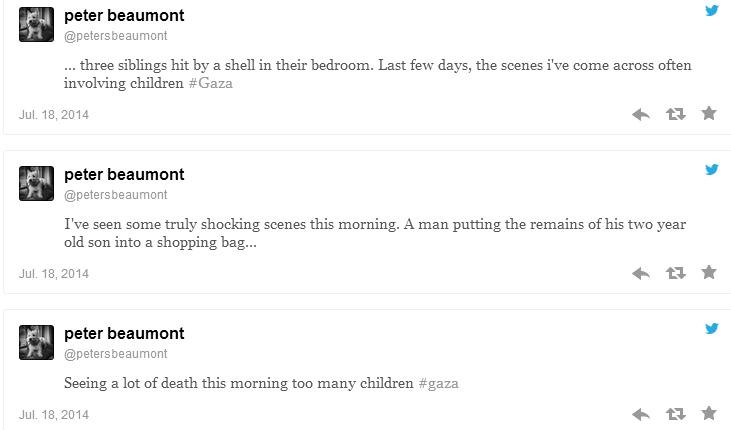
Task: Click Twitter bird icon on the three siblings tweet
Action: tap(712, 10)
